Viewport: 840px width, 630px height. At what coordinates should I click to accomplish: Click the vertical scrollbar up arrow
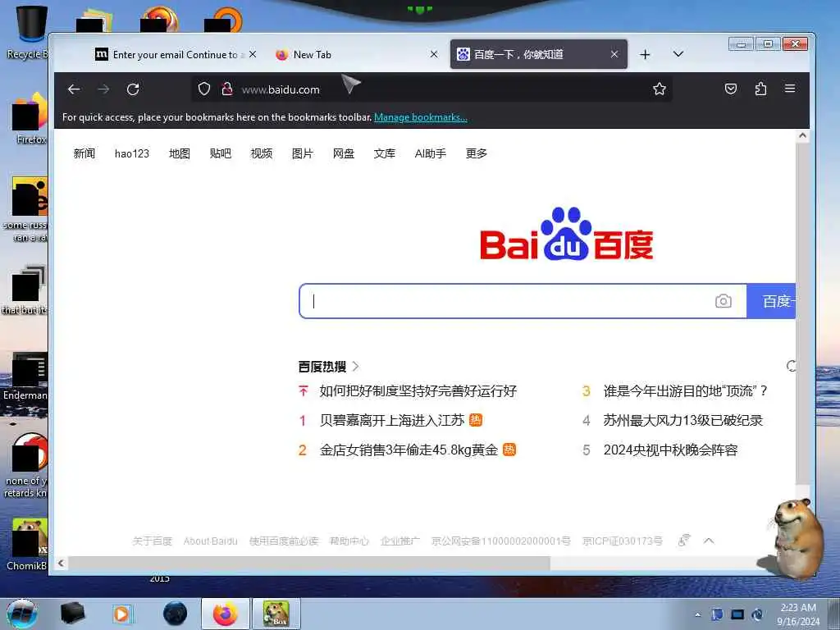click(x=802, y=136)
